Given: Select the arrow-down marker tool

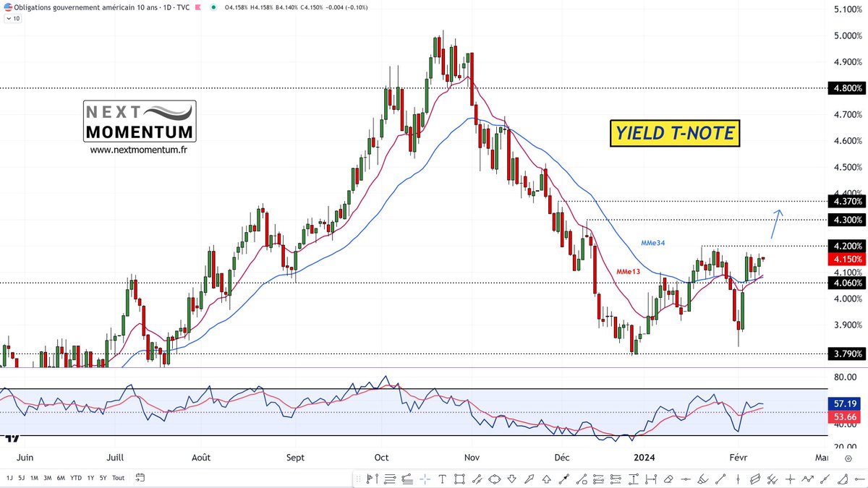Looking at the screenshot, I should [x=511, y=479].
